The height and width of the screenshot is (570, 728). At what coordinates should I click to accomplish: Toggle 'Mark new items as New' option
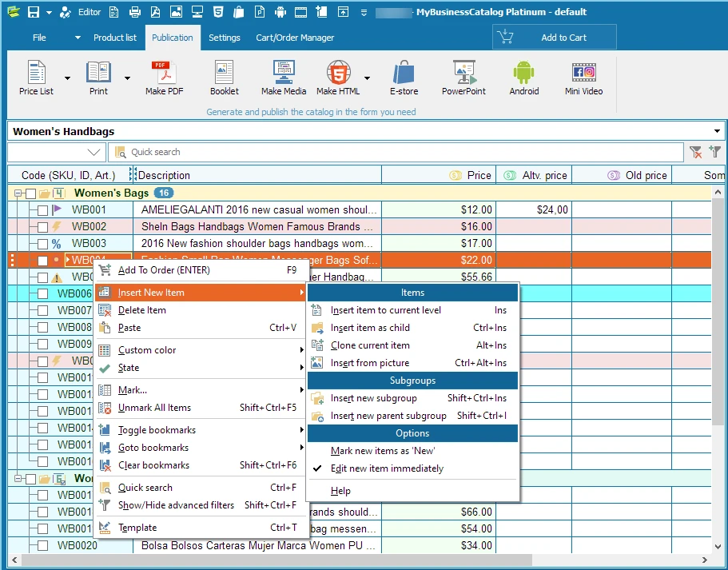pos(383,451)
